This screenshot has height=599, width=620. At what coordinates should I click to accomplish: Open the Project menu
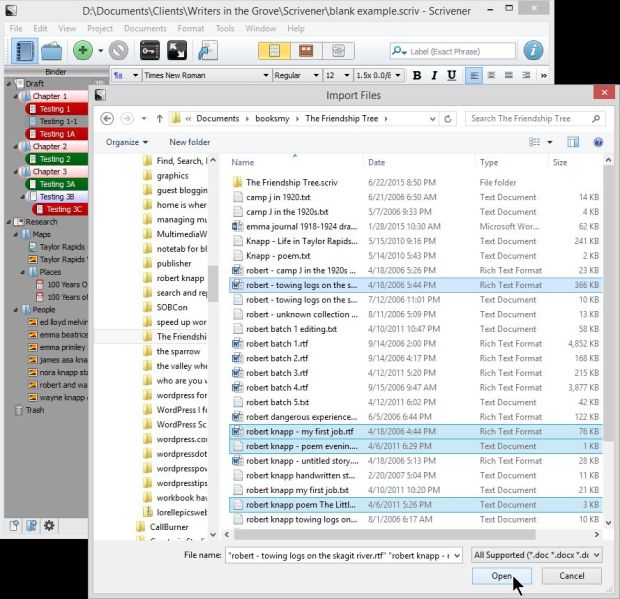100,28
